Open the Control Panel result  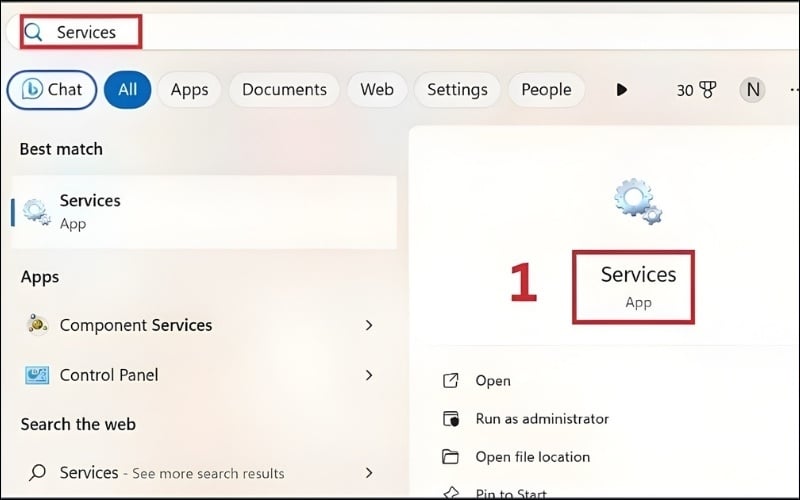pos(202,375)
